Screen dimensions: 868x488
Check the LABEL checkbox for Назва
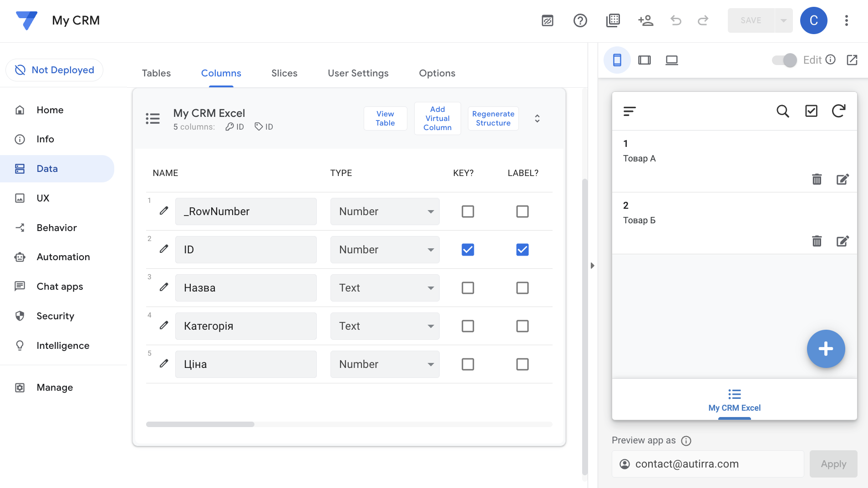point(522,287)
